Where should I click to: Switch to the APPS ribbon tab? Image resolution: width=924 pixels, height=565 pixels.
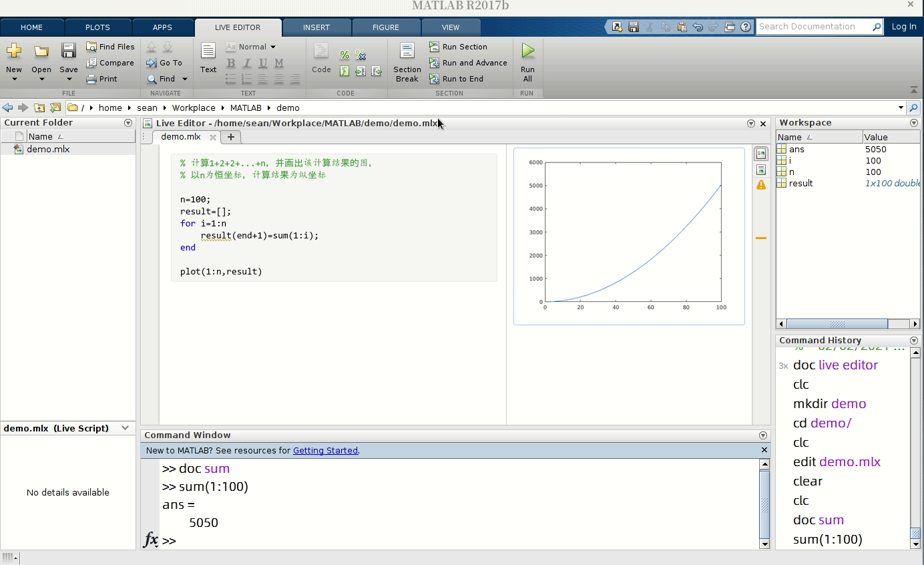click(x=163, y=27)
